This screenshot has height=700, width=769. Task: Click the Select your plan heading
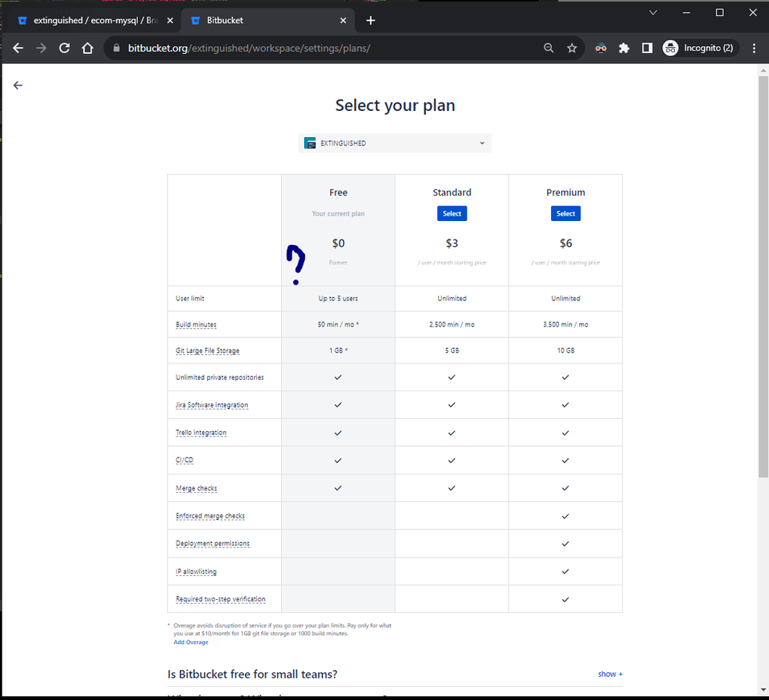click(395, 106)
